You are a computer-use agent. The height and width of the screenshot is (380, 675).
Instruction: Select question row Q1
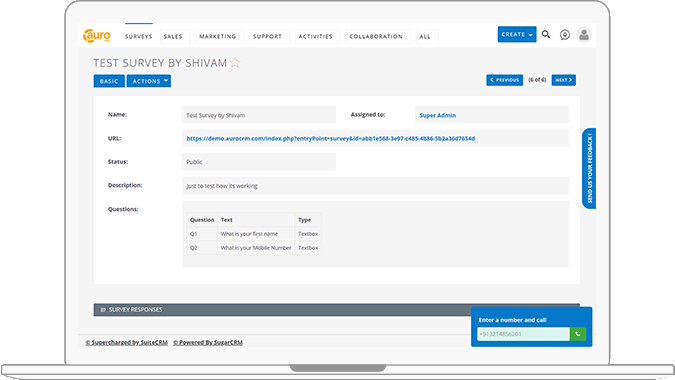pos(254,234)
